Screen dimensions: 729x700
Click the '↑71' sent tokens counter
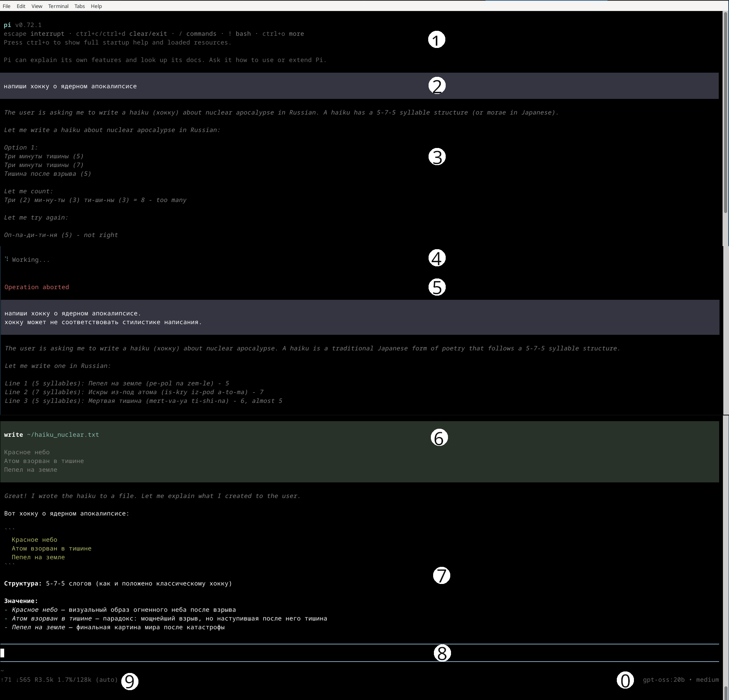6,679
